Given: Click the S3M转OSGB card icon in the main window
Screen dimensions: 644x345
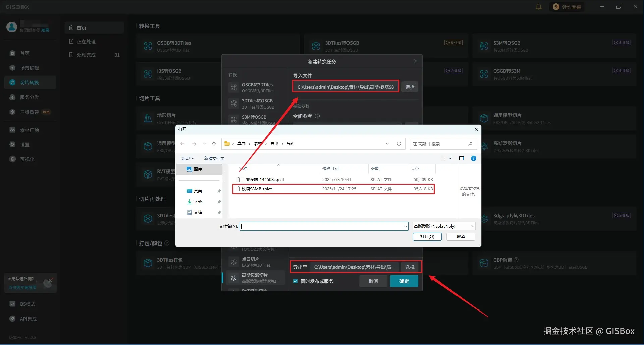Looking at the screenshot, I should tap(484, 46).
